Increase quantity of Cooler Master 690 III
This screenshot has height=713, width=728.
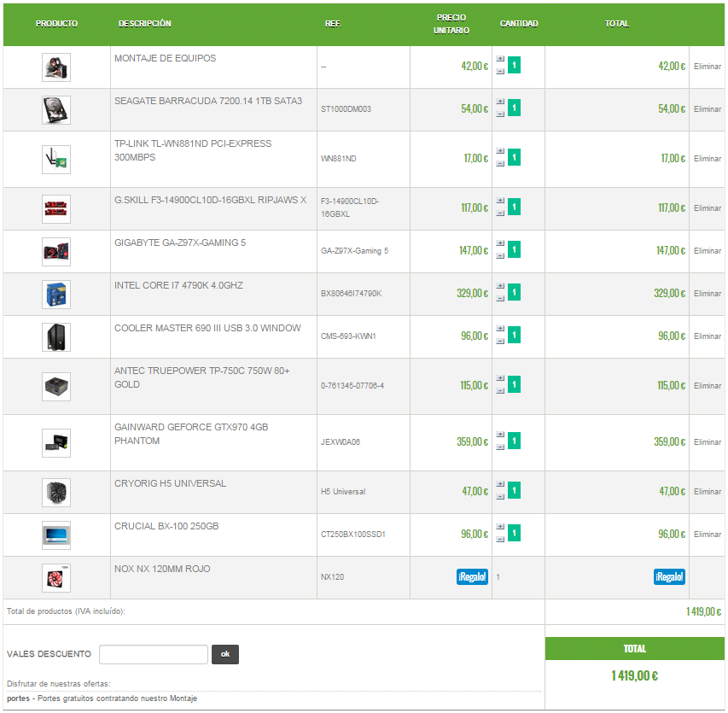click(x=500, y=329)
